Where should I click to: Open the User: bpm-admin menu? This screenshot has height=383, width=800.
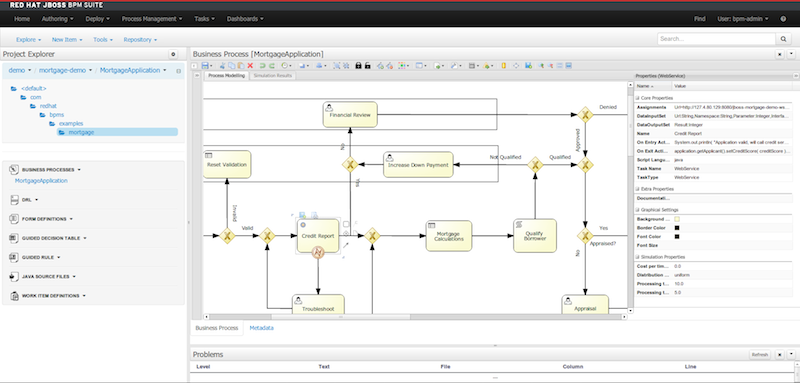tap(742, 19)
